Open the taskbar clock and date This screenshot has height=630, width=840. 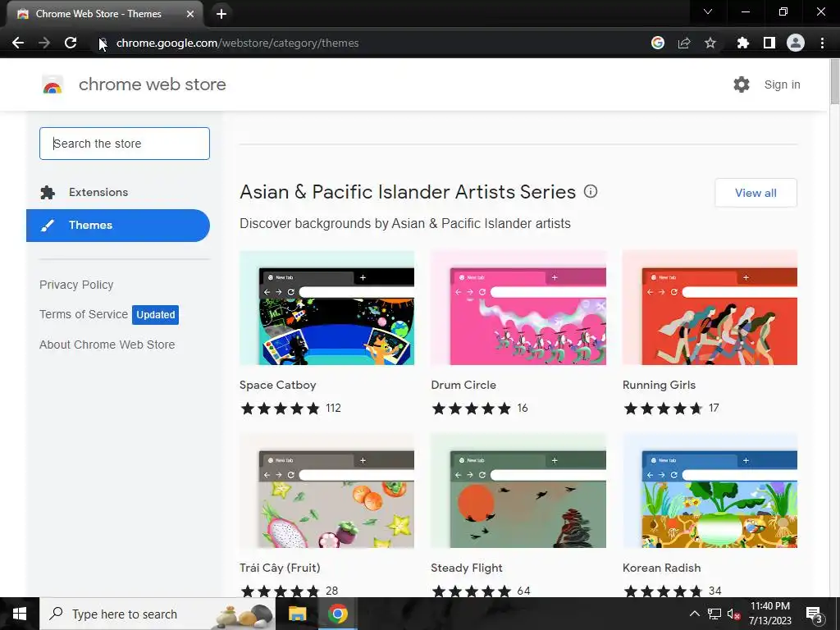tap(769, 614)
